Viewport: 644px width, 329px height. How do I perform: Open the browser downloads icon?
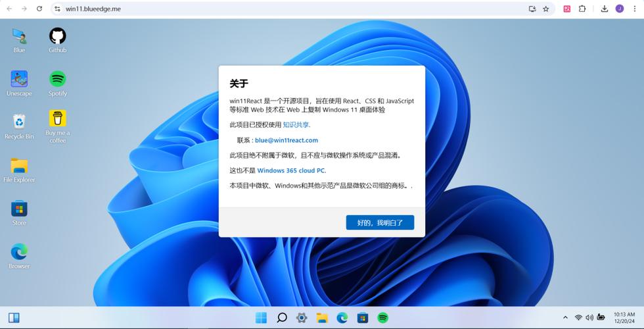pyautogui.click(x=604, y=9)
